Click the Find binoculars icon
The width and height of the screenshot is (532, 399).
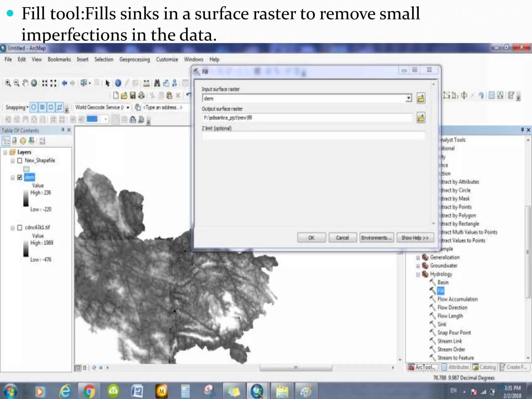(157, 83)
